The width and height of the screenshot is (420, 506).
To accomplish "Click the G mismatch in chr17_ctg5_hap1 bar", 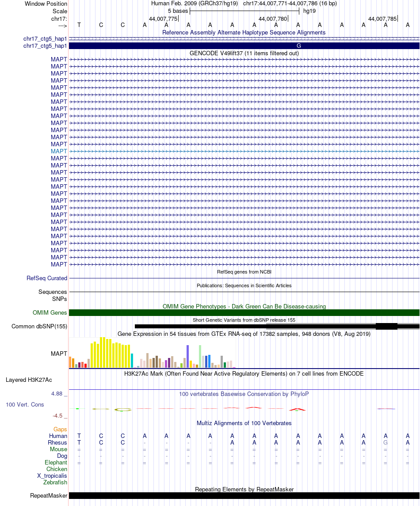I will tap(298, 46).
